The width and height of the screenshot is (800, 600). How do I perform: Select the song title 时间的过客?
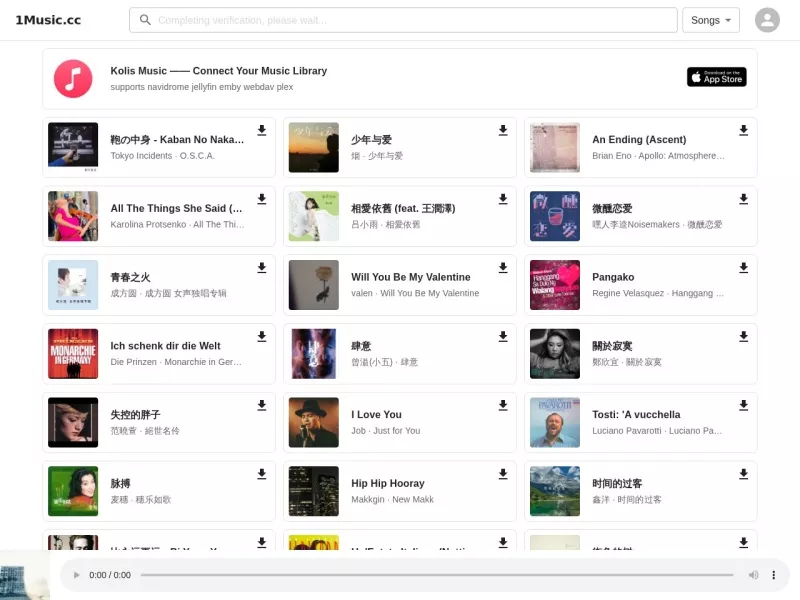617,484
